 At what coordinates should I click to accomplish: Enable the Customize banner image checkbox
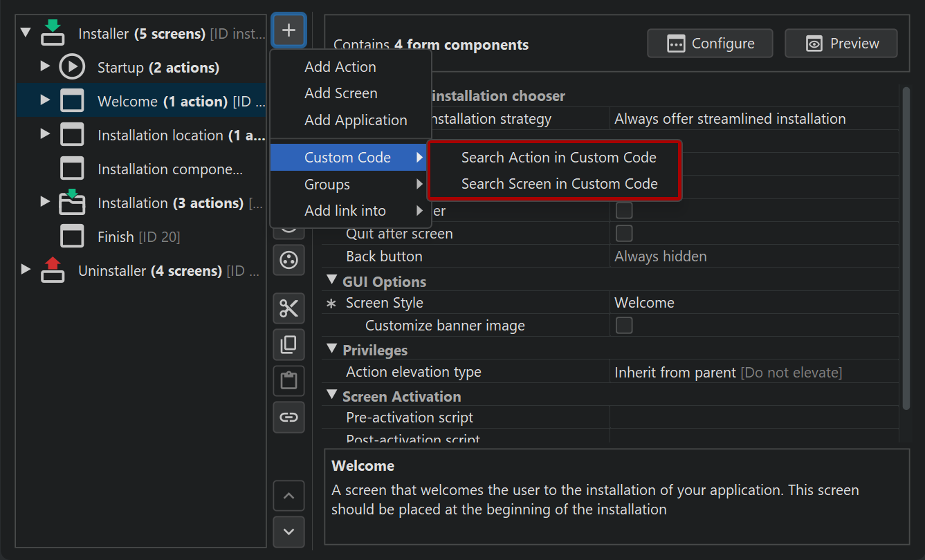623,325
